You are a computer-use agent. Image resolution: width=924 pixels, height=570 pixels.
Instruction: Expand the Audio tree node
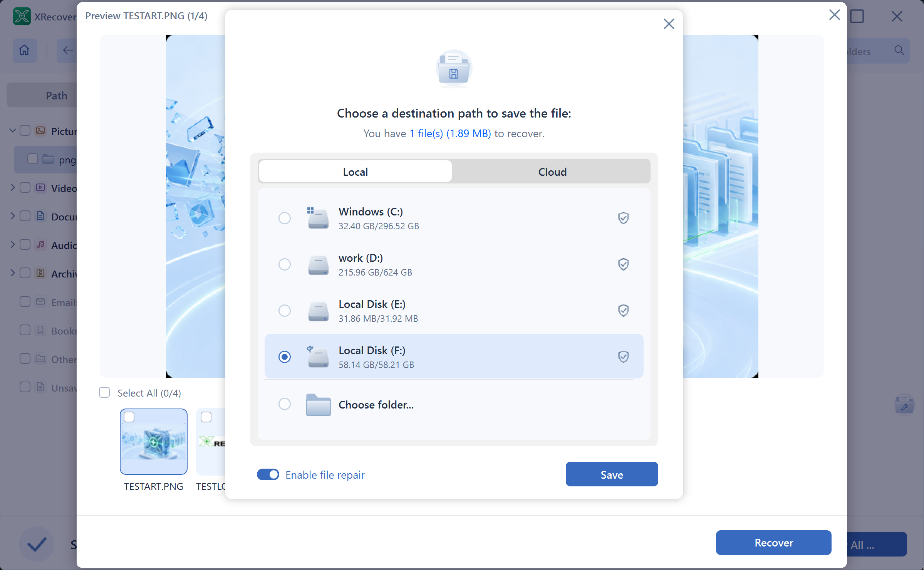point(12,245)
